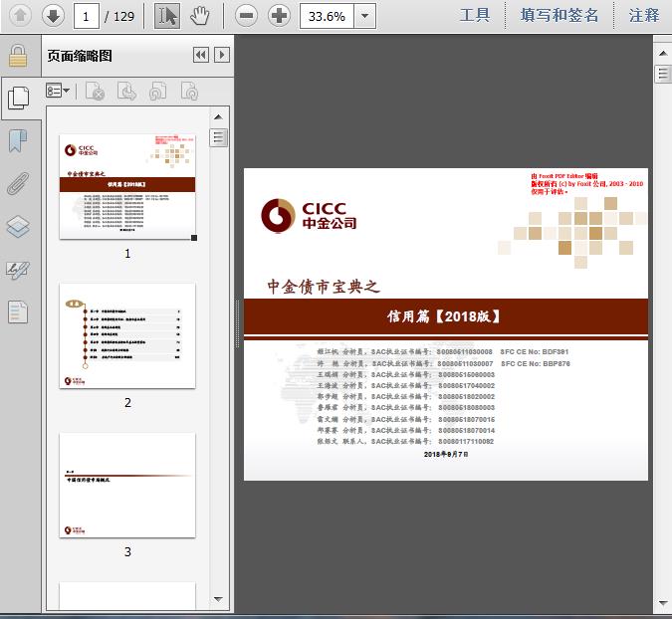Click the page 1 thumbnail number label

click(127, 254)
